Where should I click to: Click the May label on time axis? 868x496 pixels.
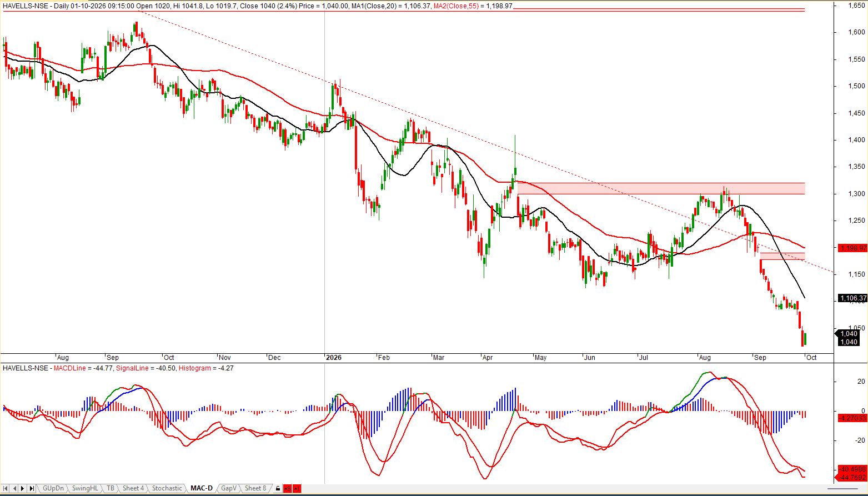pos(541,358)
